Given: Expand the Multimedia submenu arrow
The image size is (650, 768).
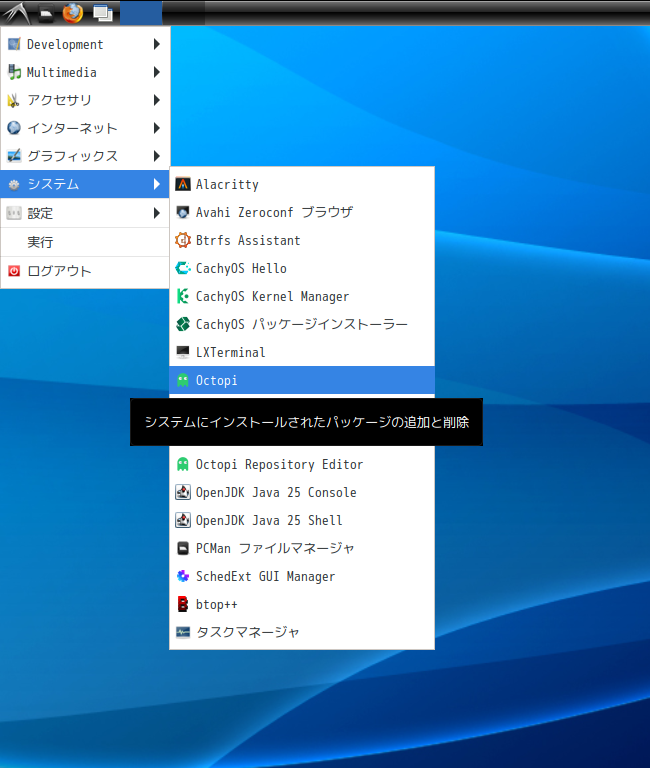Looking at the screenshot, I should coord(157,72).
